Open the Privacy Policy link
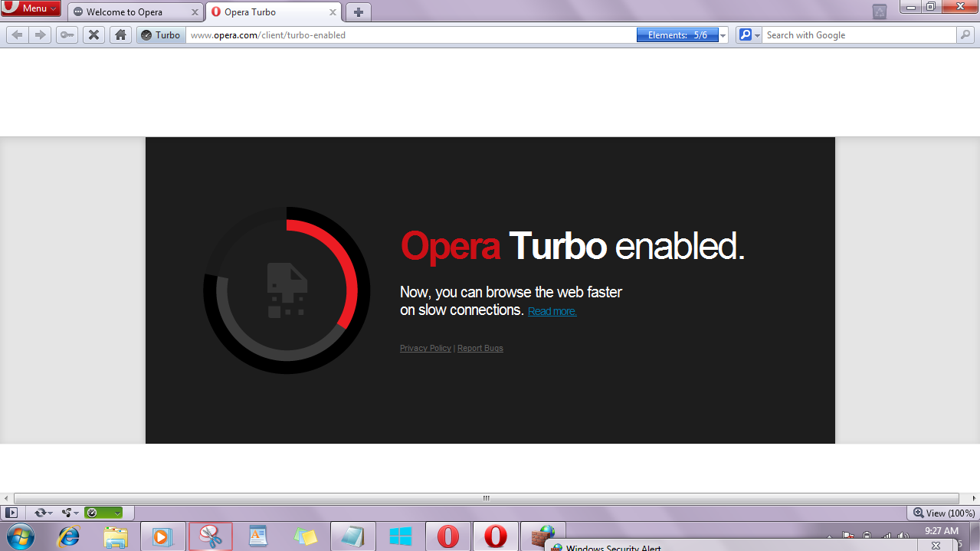 425,348
